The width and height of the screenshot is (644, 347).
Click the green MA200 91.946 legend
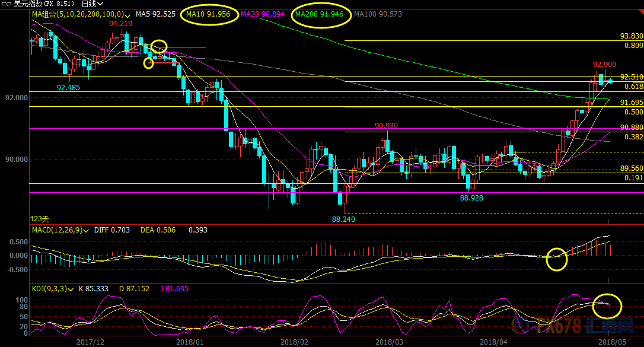pyautogui.click(x=319, y=14)
